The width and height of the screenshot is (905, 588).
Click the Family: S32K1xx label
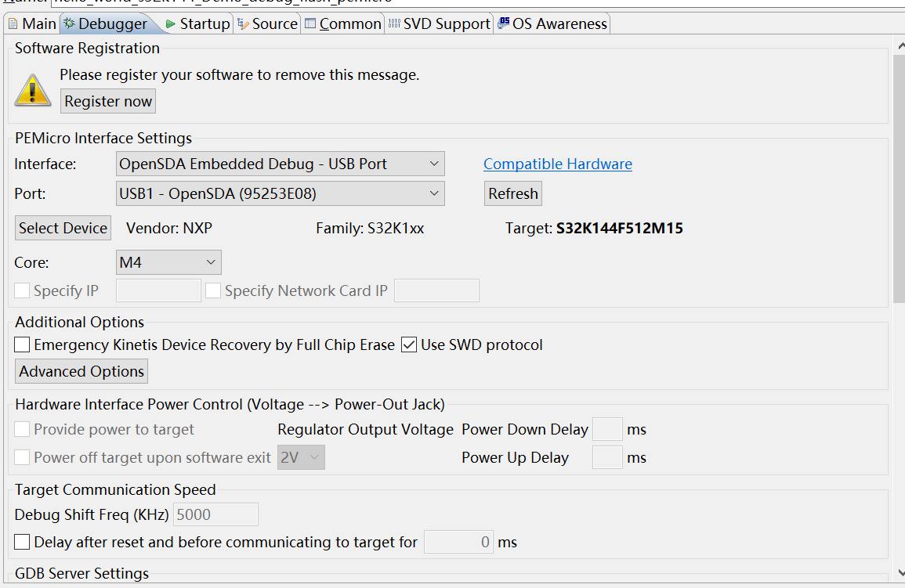[x=370, y=229]
